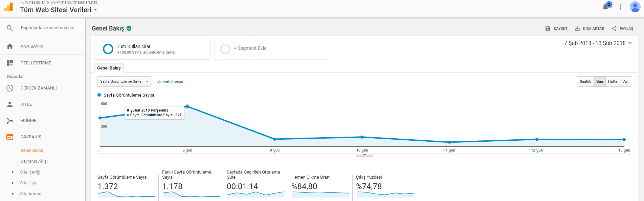Image resolution: width=644 pixels, height=201 pixels.
Task: Click the 9 Şub data point
Action: click(275, 139)
